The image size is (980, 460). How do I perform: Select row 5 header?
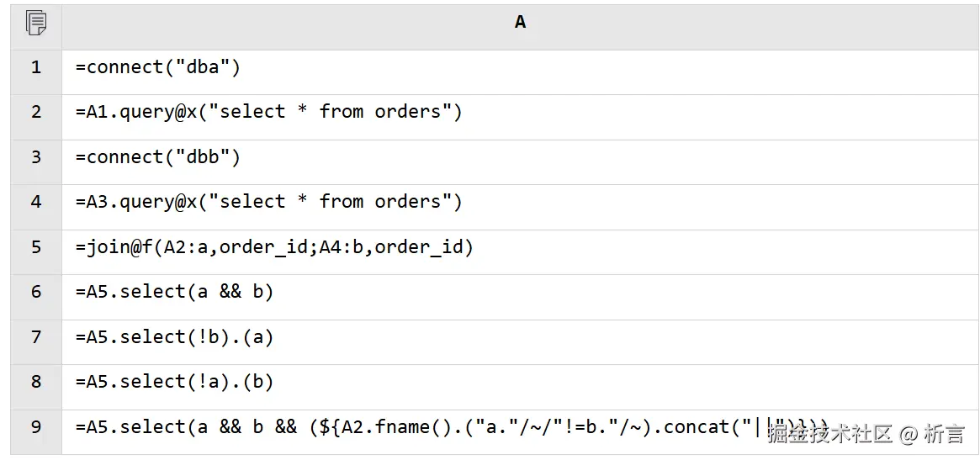click(x=36, y=247)
